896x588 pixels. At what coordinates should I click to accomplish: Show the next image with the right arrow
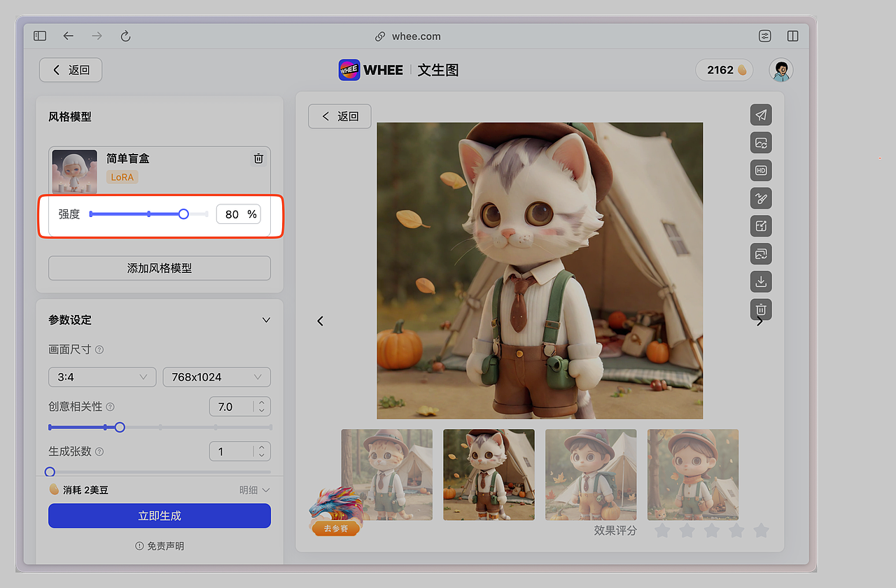click(759, 321)
